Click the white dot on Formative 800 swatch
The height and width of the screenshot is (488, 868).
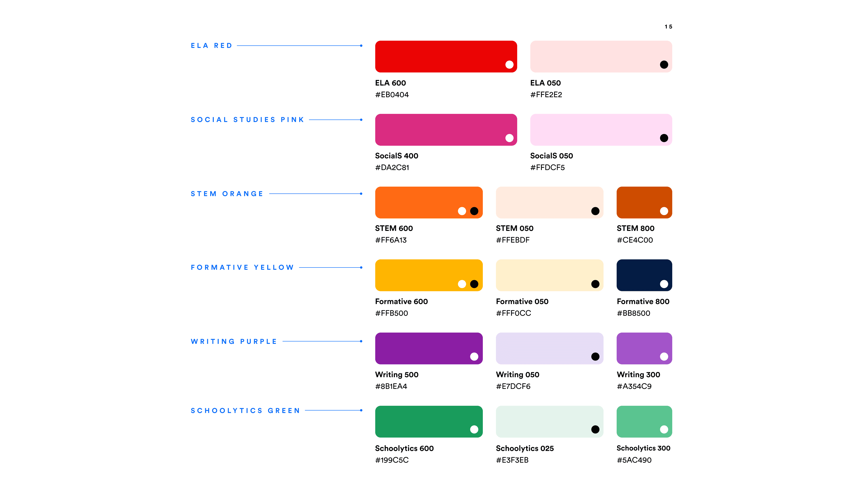[664, 284]
